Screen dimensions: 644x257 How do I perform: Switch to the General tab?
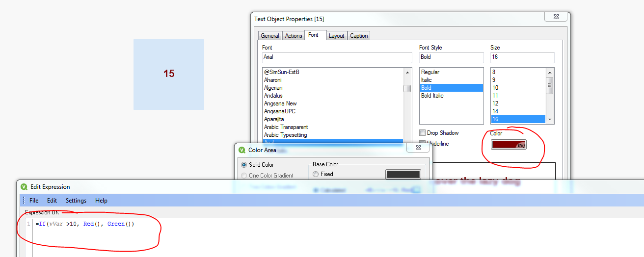270,36
